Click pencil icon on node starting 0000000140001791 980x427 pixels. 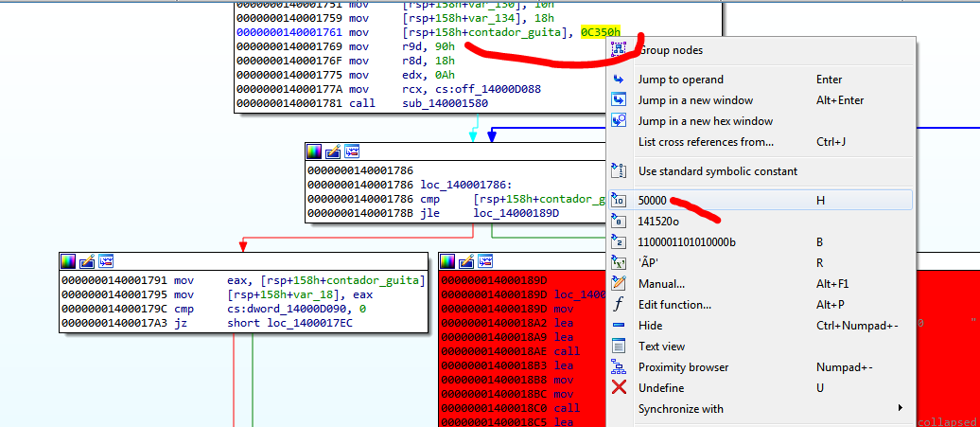pos(88,260)
